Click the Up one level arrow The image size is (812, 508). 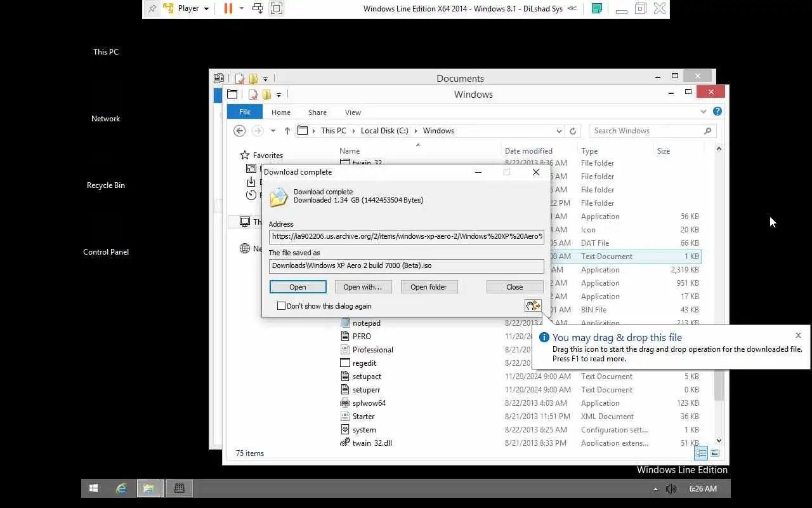tap(287, 131)
